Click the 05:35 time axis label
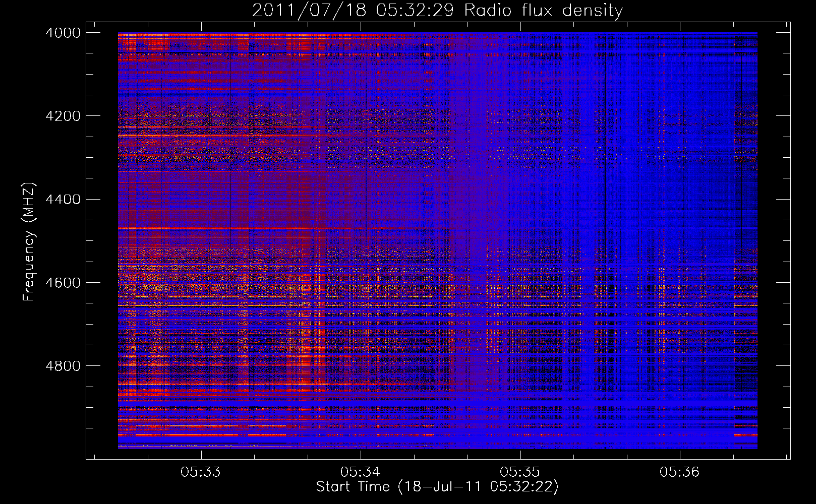The height and width of the screenshot is (504, 816). [520, 472]
